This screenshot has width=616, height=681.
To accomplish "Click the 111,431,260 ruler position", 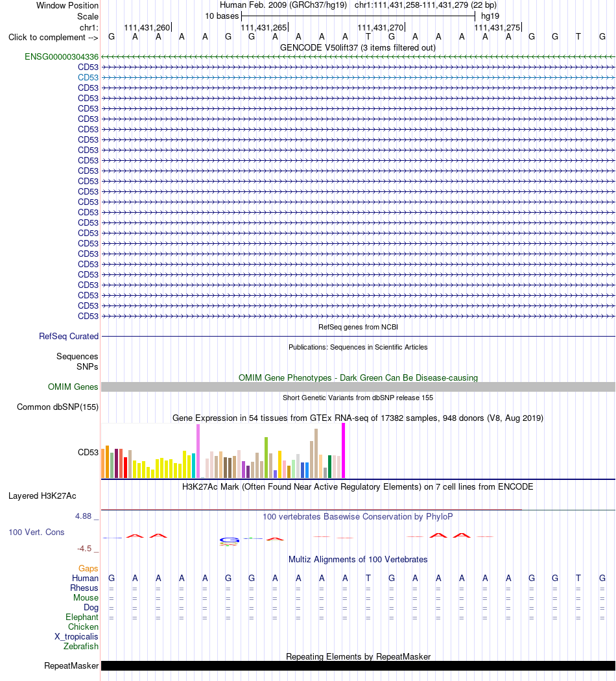I will click(x=147, y=28).
